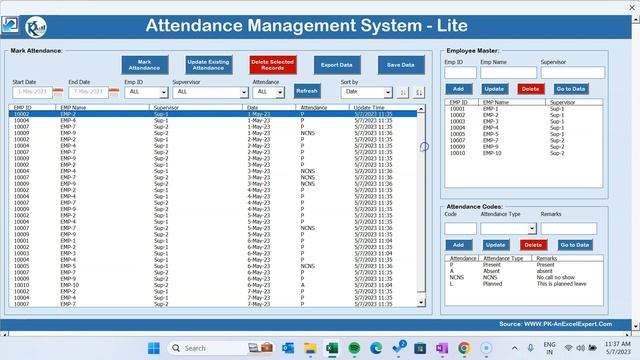640x360 pixels.
Task: Click the Mark Attendance button
Action: 144,65
